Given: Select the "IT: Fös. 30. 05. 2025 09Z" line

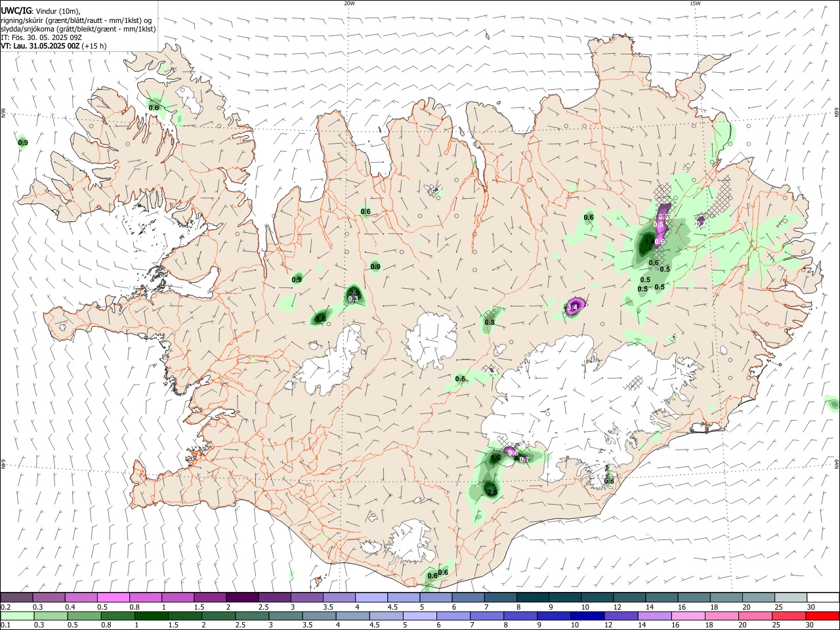Looking at the screenshot, I should click(41, 37).
